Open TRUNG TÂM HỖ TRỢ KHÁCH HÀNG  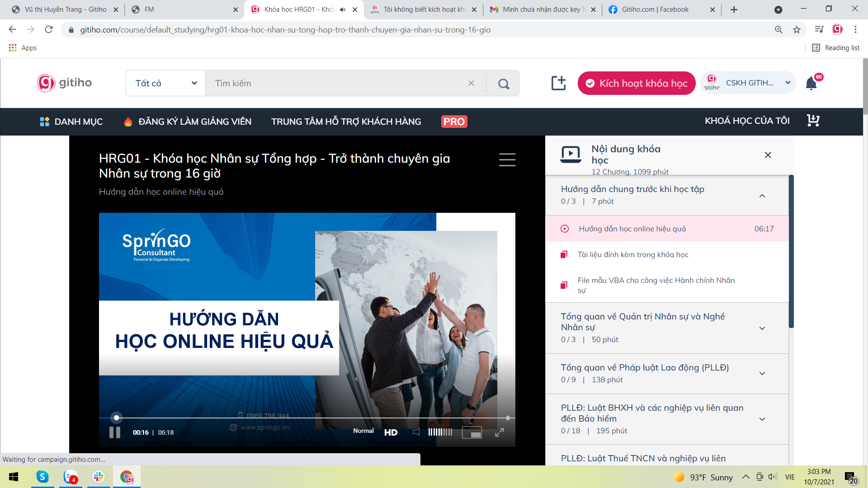point(346,122)
